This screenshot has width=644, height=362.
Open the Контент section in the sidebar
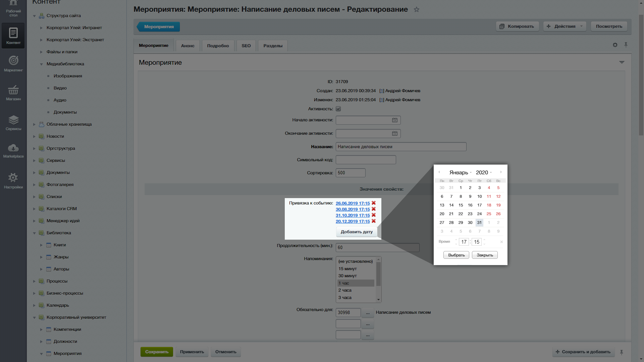[13, 36]
